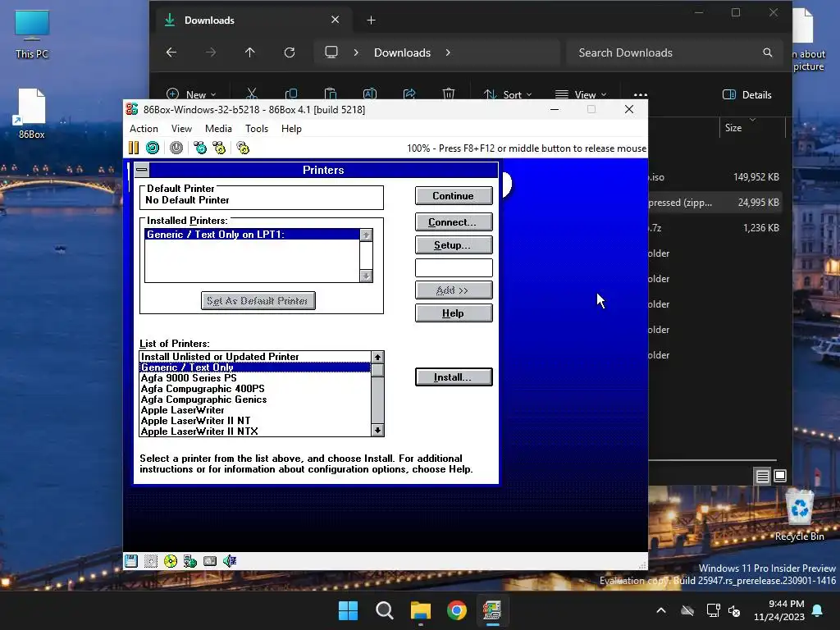The width and height of the screenshot is (840, 630).
Task: Click the CD-ROM status bar icon
Action: tap(171, 561)
